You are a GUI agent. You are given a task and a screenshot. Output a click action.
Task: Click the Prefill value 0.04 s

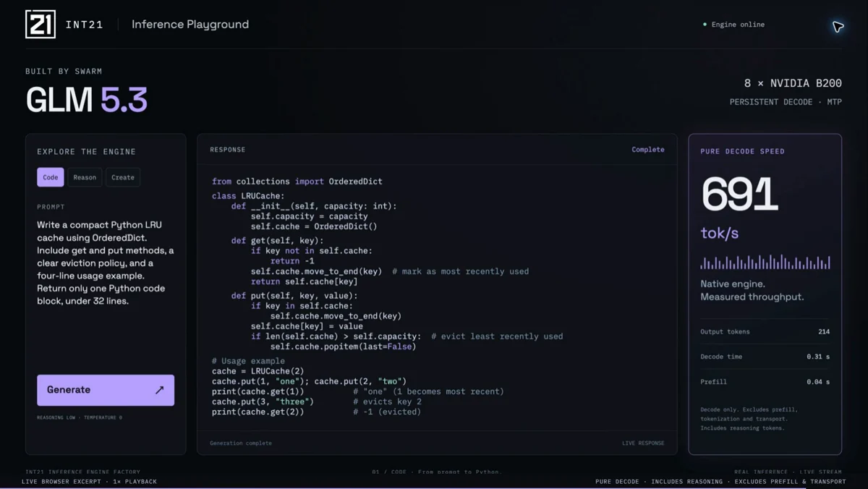[x=818, y=382]
